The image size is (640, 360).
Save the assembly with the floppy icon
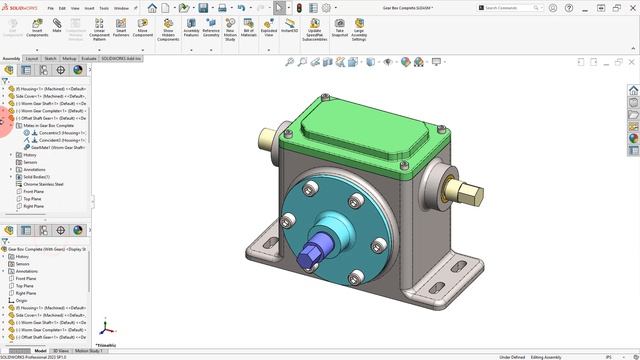pyautogui.click(x=203, y=8)
